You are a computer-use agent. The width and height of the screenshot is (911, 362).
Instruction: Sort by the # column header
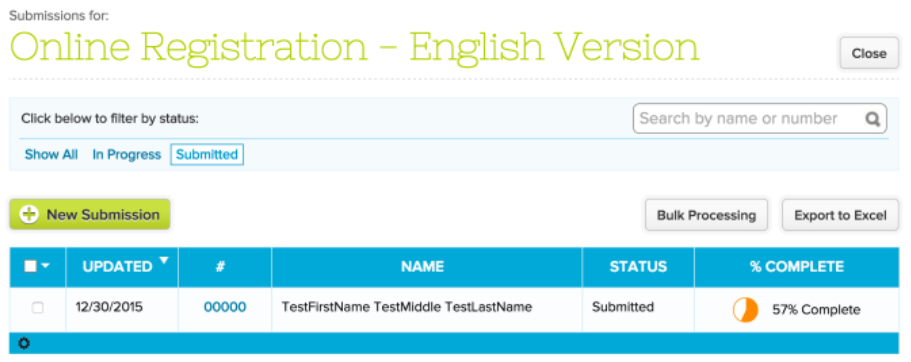click(x=220, y=267)
